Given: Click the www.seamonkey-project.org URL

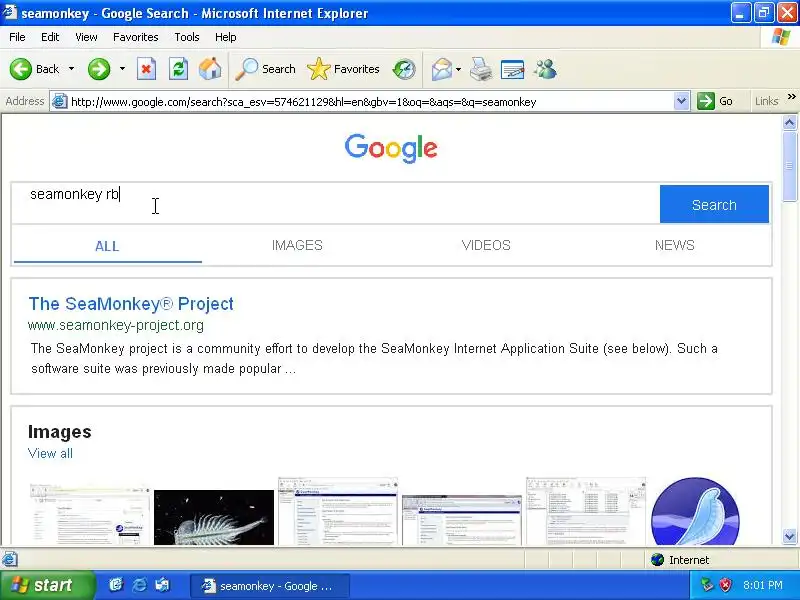Looking at the screenshot, I should click(x=116, y=325).
